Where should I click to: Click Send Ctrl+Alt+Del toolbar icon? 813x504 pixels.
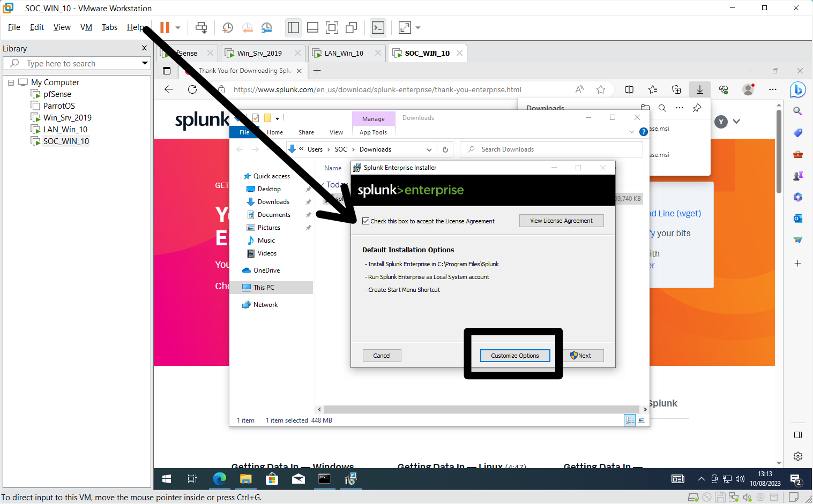[201, 27]
